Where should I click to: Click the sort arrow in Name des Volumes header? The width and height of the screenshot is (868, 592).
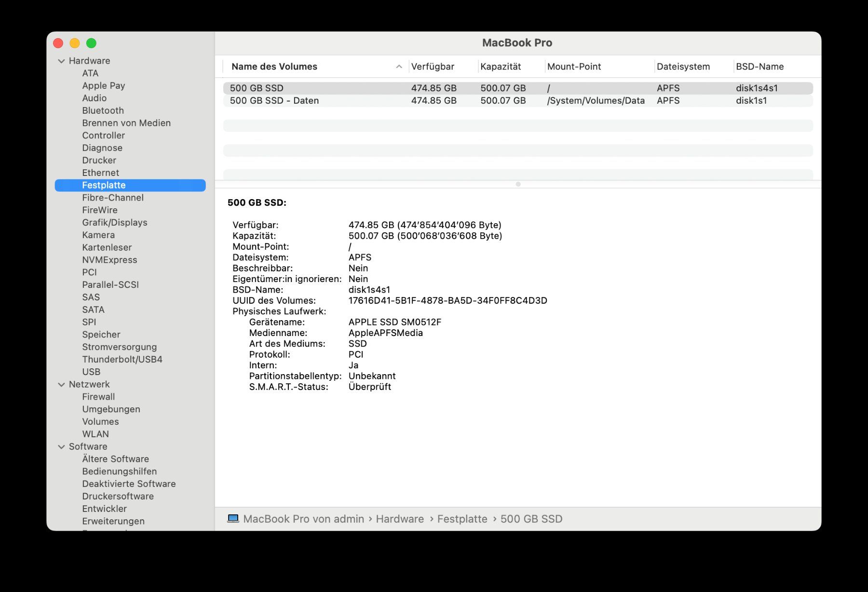[399, 67]
